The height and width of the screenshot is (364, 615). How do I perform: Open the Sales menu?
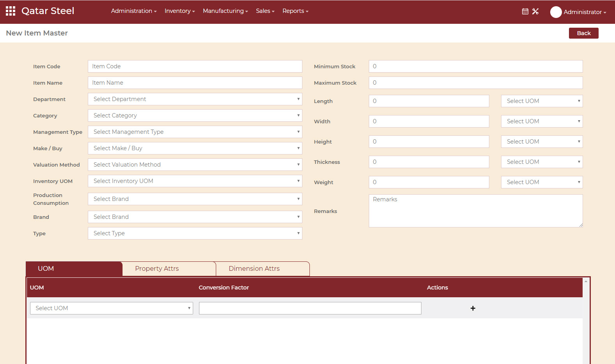point(265,11)
